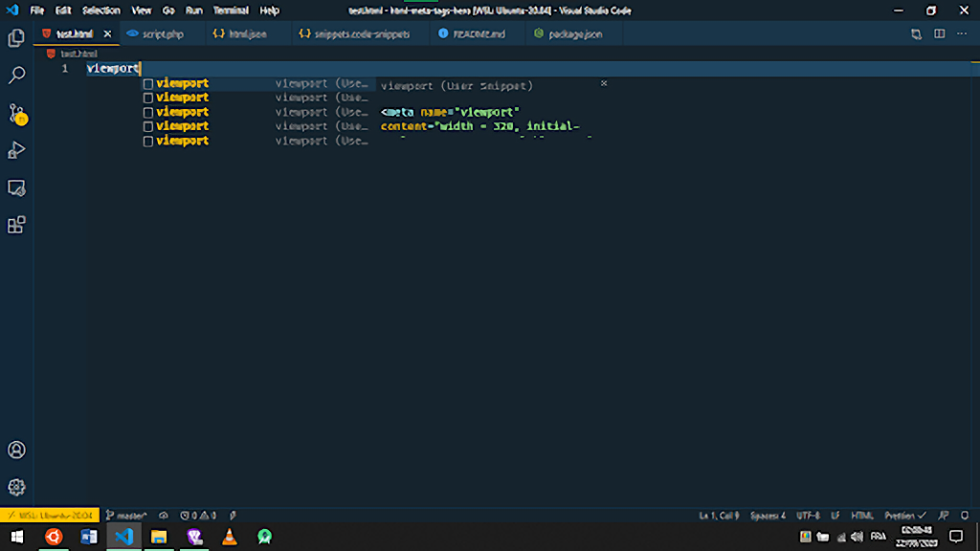
Task: Close the suggestion details pane
Action: tap(604, 83)
